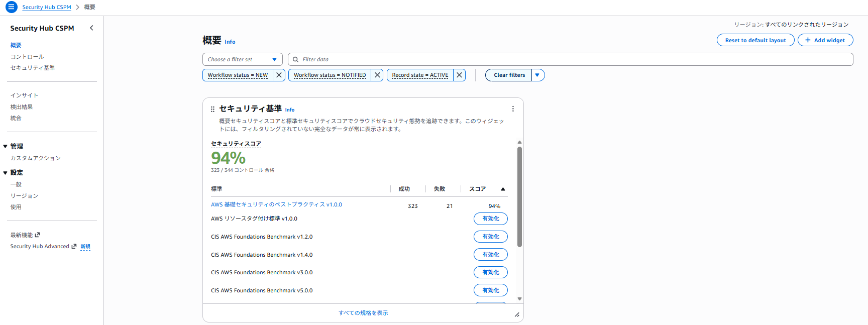Image resolution: width=868 pixels, height=325 pixels.
Task: Click in the Filter data field
Action: [571, 59]
